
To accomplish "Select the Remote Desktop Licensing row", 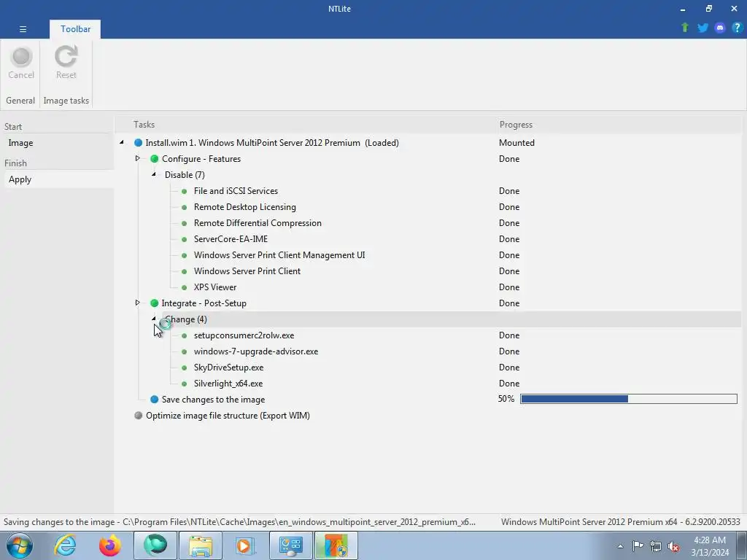I will [x=245, y=207].
